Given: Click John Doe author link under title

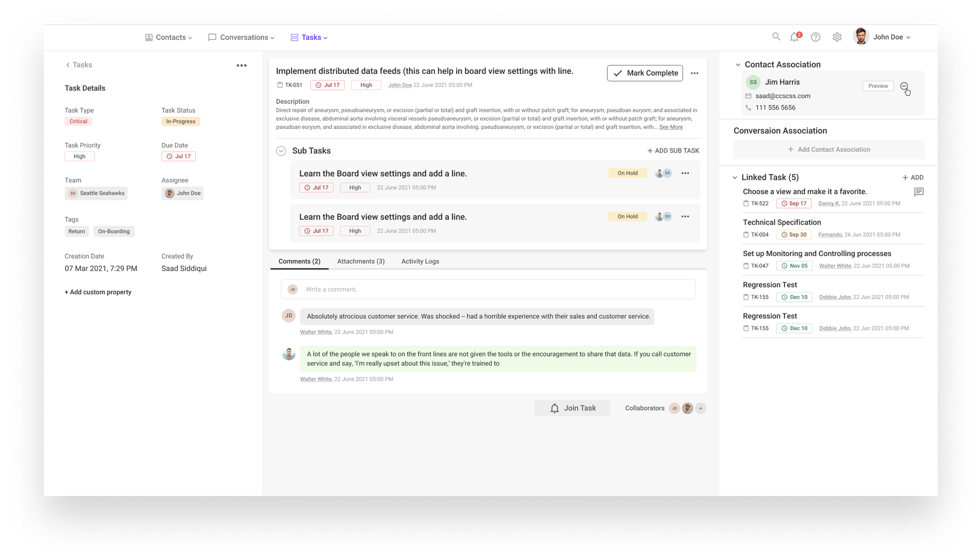Looking at the screenshot, I should click(400, 85).
